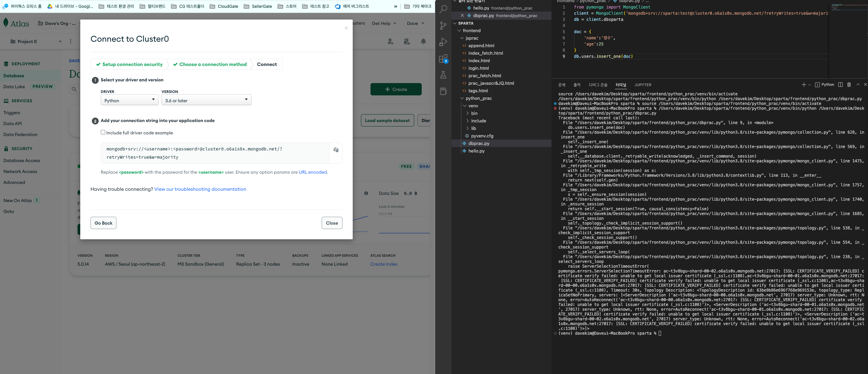Image resolution: width=868 pixels, height=374 pixels.
Task: Open the Project 0 options kebab menu
Action: pyautogui.click(x=71, y=41)
